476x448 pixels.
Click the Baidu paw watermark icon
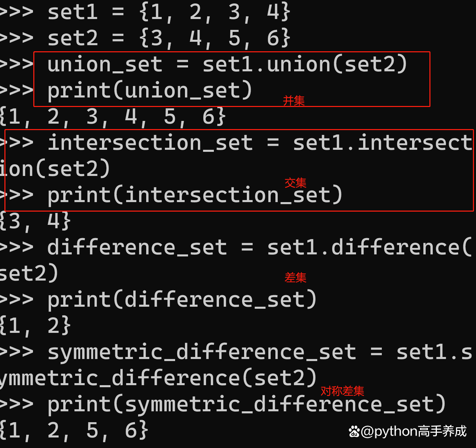[354, 432]
